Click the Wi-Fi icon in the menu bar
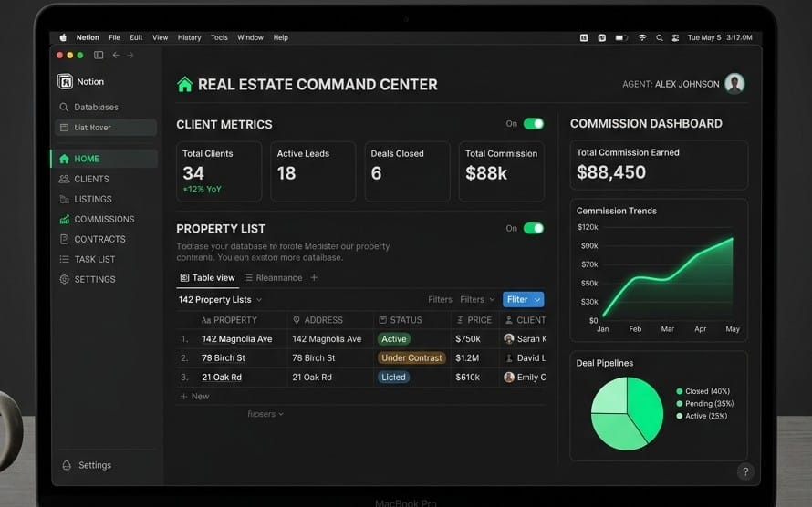The image size is (812, 507). pyautogui.click(x=641, y=37)
